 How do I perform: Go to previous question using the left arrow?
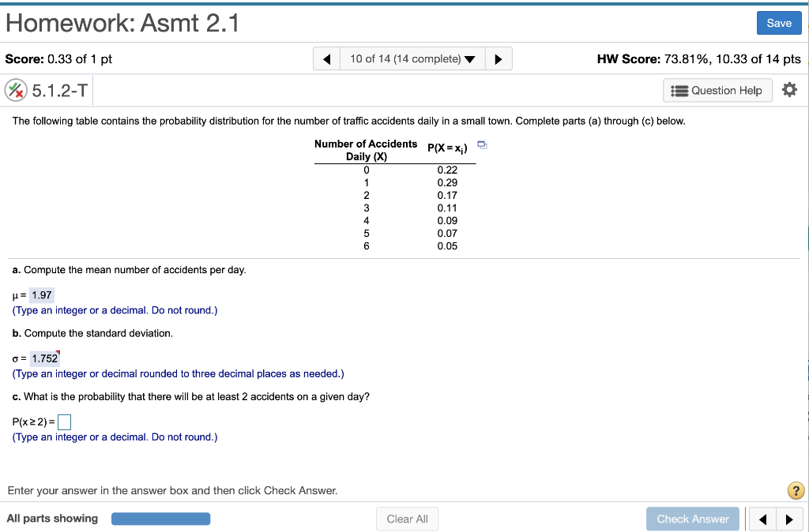(x=326, y=58)
